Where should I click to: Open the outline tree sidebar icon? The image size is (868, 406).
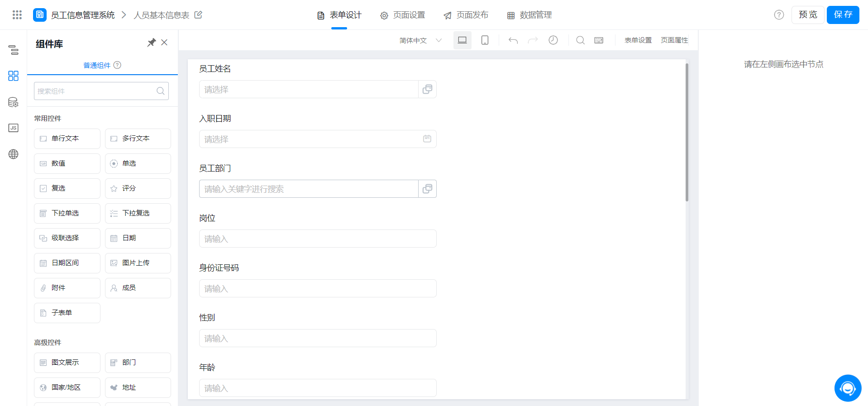14,50
